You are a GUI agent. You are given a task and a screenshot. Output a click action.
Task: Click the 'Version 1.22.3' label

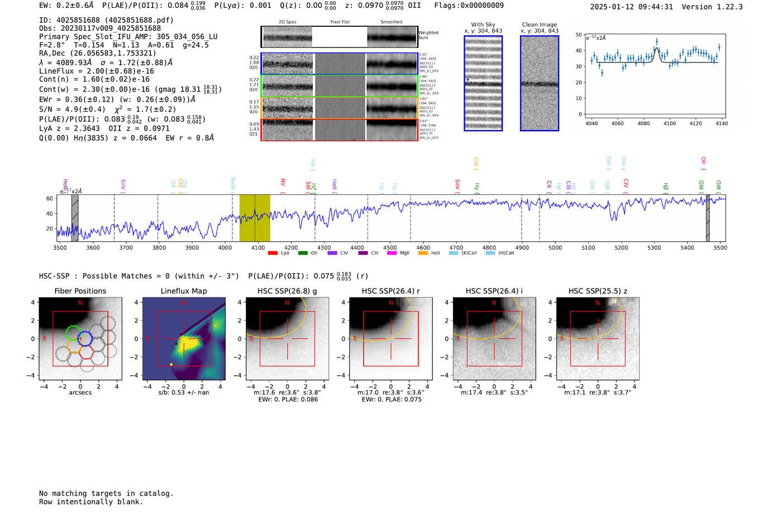pyautogui.click(x=712, y=7)
